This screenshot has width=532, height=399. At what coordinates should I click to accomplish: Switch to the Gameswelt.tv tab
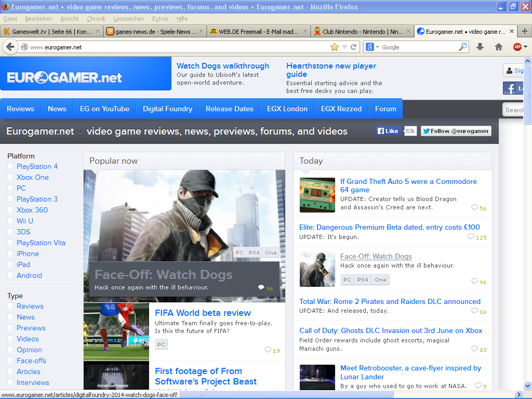[51, 32]
